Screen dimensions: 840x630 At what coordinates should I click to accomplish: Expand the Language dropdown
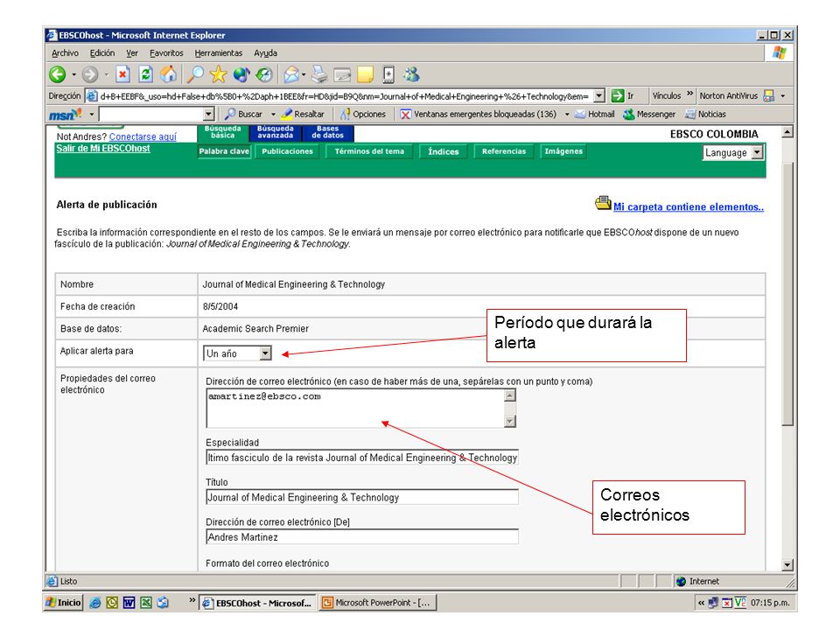click(757, 152)
